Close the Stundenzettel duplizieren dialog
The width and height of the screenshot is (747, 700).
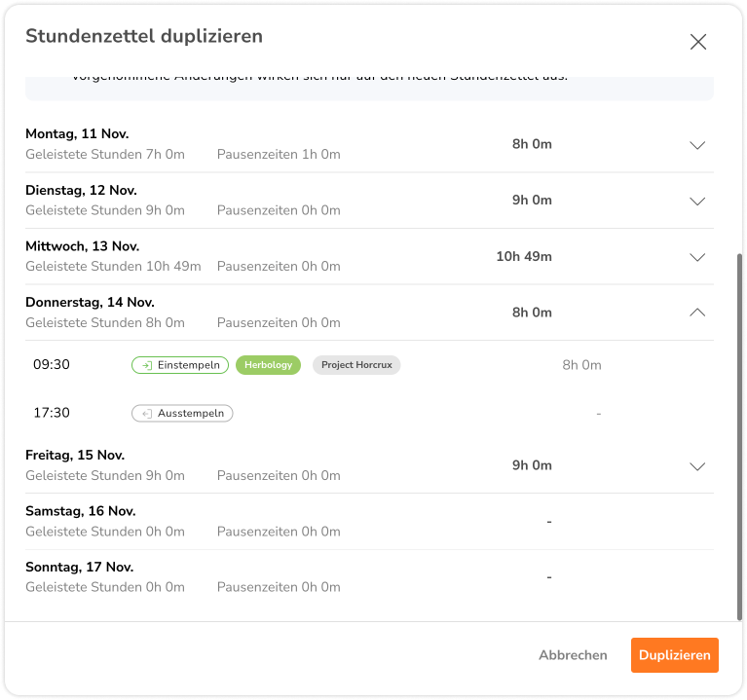[x=698, y=42]
